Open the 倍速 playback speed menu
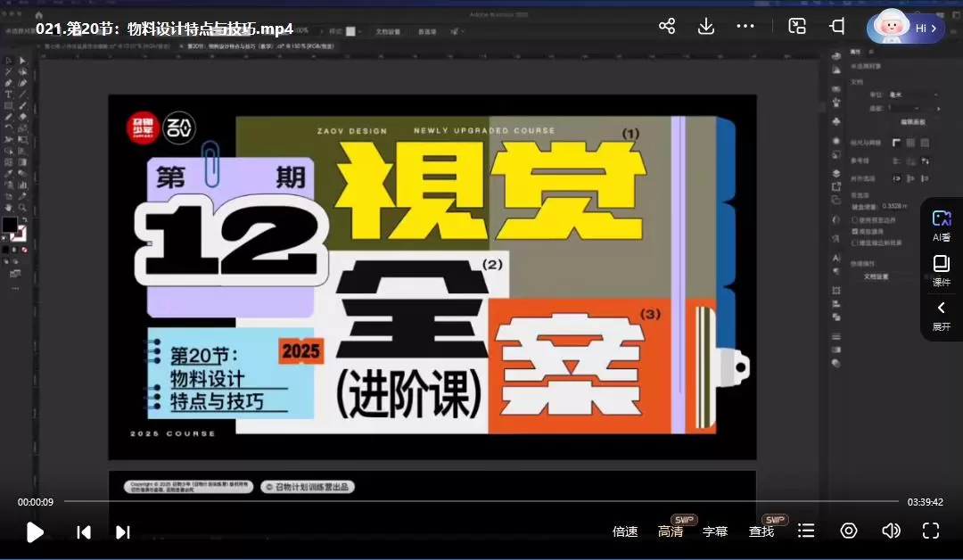 [625, 531]
